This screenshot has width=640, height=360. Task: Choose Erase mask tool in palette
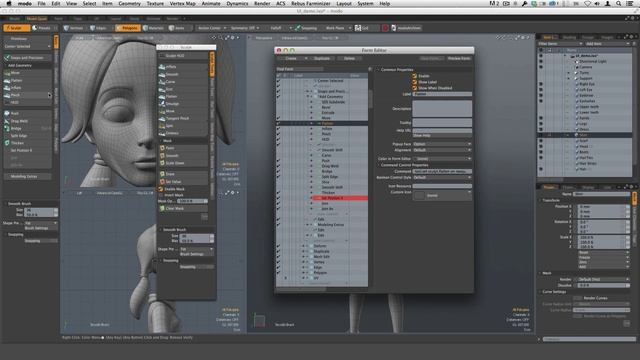[x=183, y=174]
